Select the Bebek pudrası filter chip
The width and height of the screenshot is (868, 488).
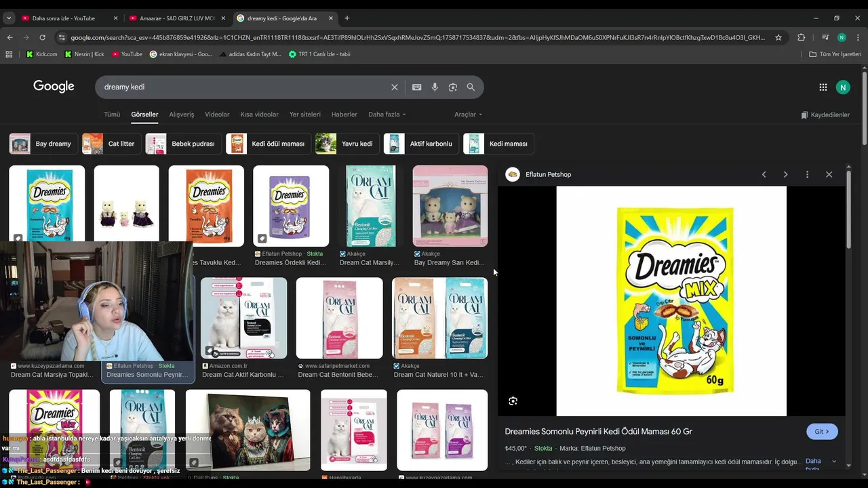[x=183, y=144]
